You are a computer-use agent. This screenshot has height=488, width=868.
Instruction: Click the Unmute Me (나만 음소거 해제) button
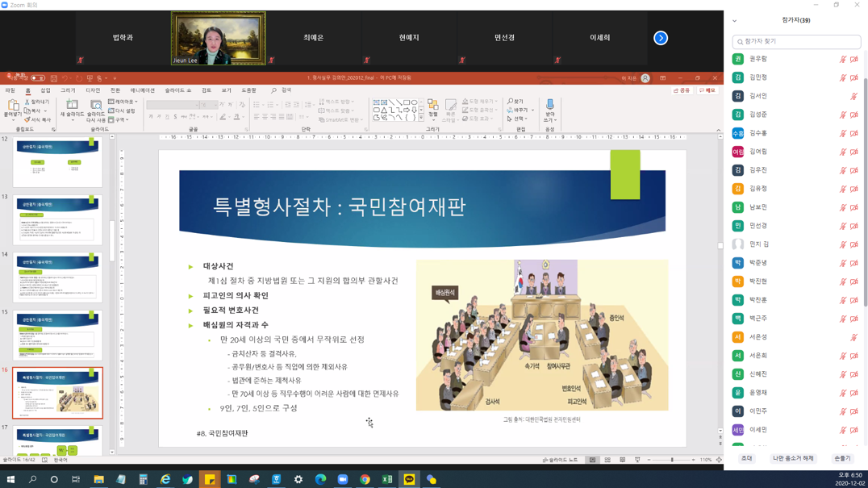(x=793, y=458)
